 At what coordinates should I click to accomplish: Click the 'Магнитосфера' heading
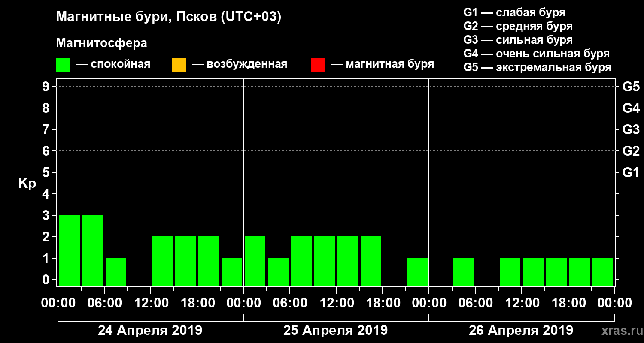(101, 43)
